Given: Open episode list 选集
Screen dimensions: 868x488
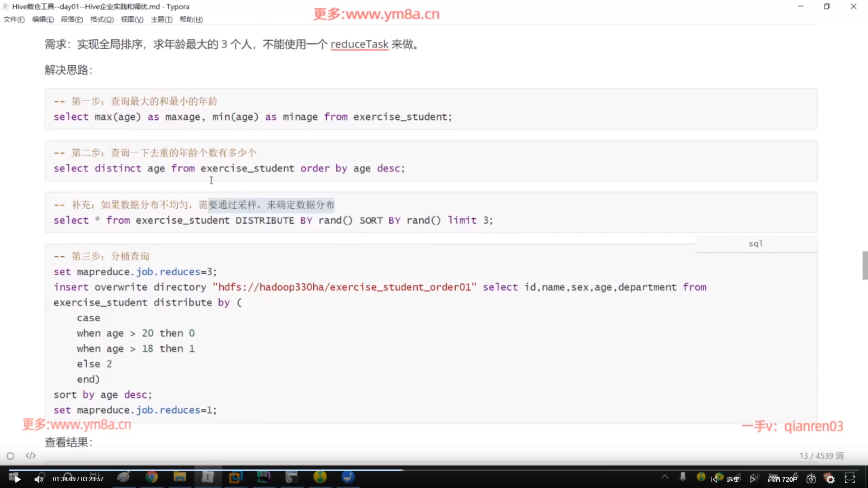Looking at the screenshot, I should 733,479.
